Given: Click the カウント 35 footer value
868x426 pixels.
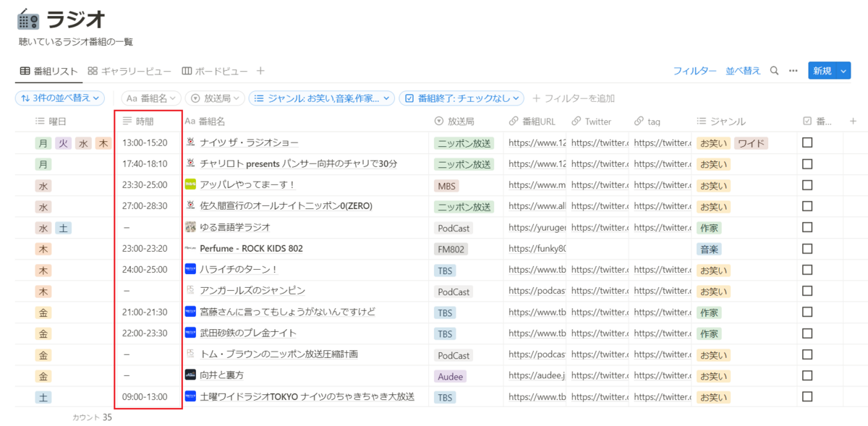Looking at the screenshot, I should pyautogui.click(x=93, y=417).
